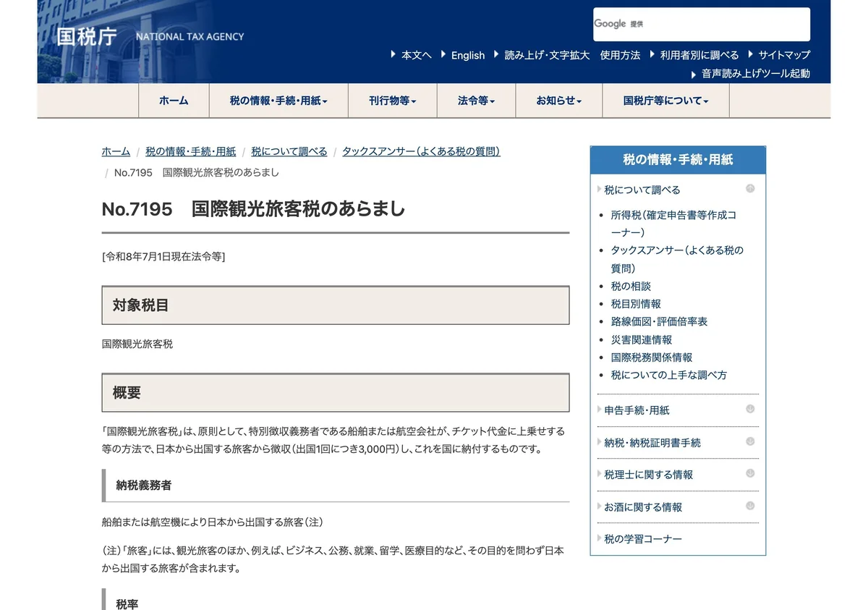The image size is (868, 610).
Task: Click タックスアンサー(よくある税の質問) breadcrumb
Action: point(421,151)
